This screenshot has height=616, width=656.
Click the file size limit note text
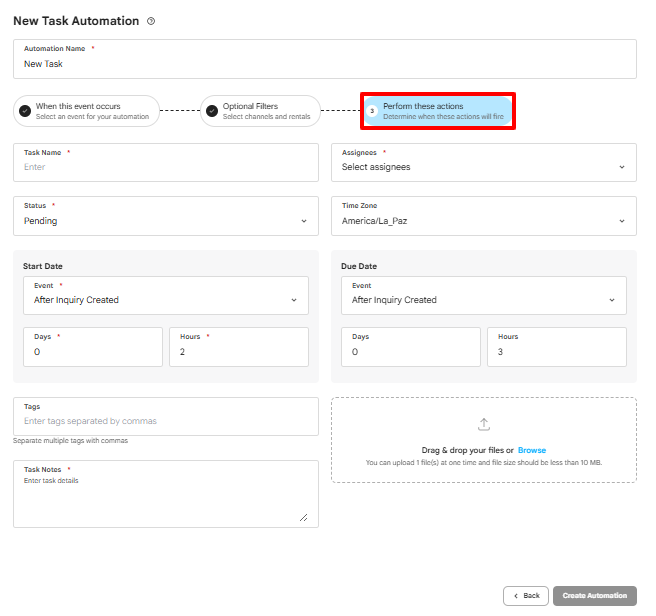[484, 462]
